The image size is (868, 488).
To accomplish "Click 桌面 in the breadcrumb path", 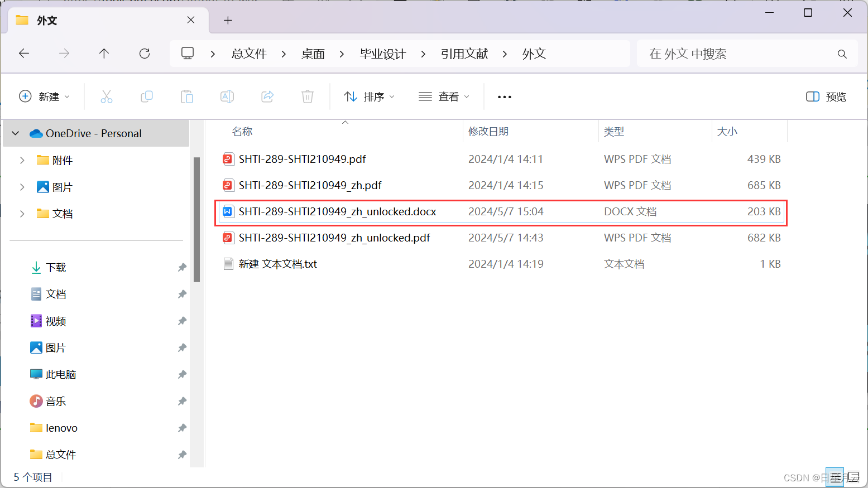I will [313, 54].
